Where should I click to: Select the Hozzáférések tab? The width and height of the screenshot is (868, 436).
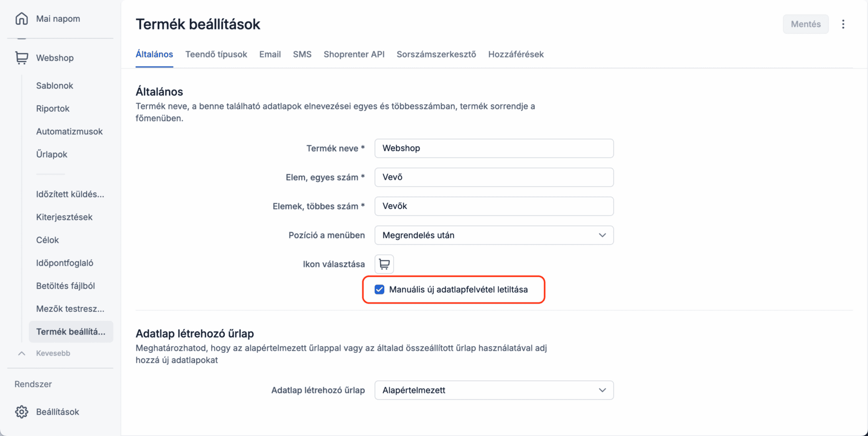[516, 54]
